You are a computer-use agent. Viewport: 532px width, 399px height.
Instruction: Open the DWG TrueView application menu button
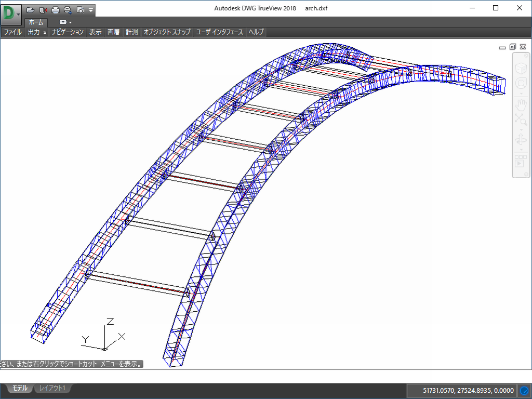(11, 12)
